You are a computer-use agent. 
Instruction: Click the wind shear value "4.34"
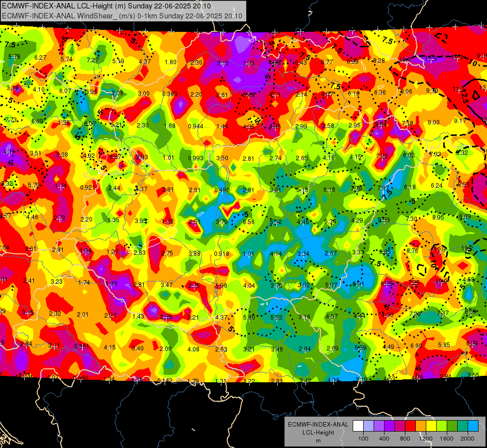pos(333,380)
